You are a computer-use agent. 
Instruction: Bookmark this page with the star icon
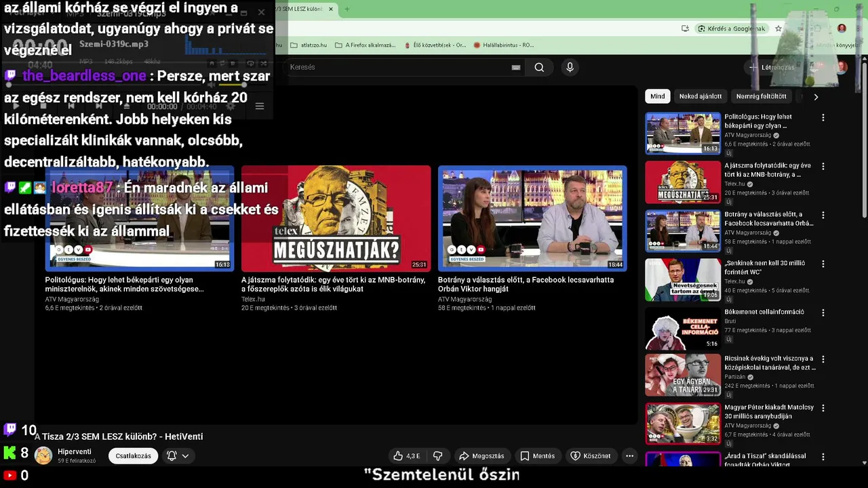pyautogui.click(x=778, y=28)
